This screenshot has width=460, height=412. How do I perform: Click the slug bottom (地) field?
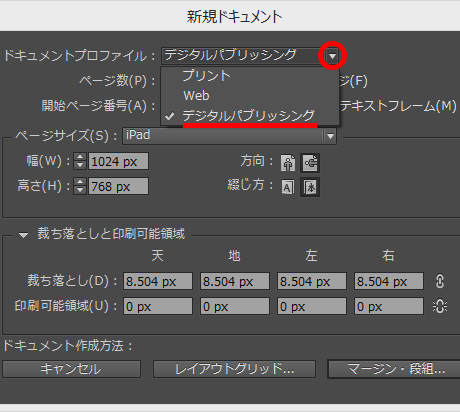tap(235, 306)
